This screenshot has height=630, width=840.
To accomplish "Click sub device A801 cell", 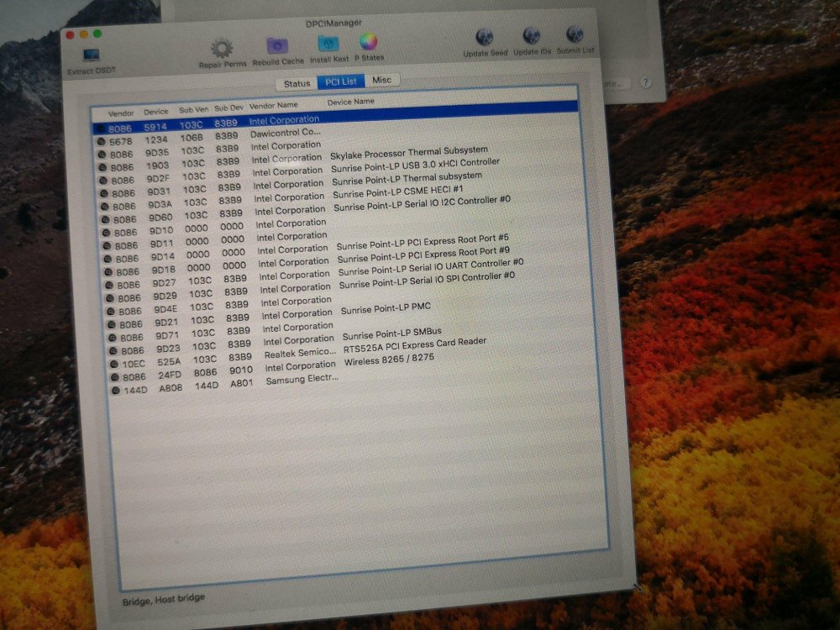I will 241,384.
